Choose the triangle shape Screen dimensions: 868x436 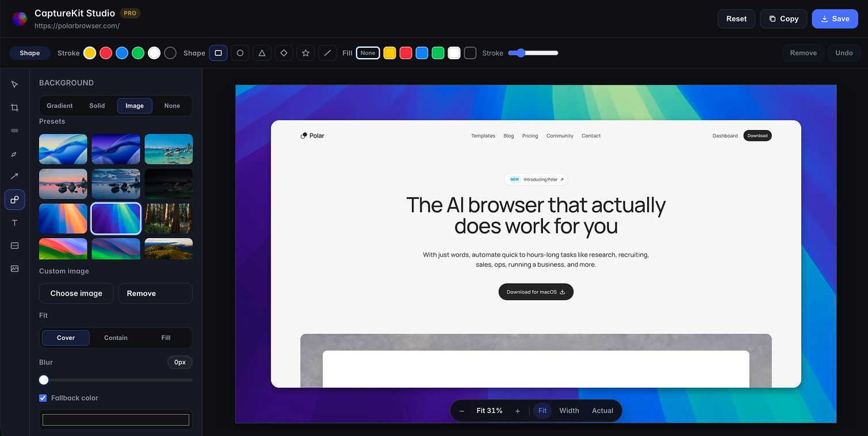click(262, 53)
